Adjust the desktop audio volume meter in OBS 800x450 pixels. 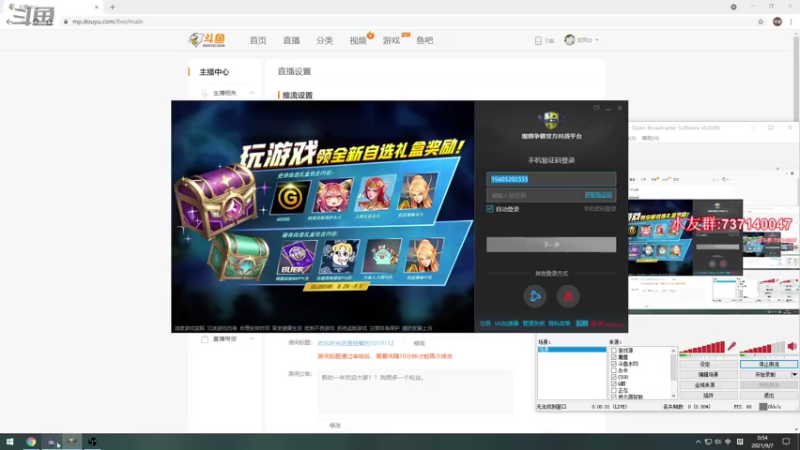click(763, 347)
